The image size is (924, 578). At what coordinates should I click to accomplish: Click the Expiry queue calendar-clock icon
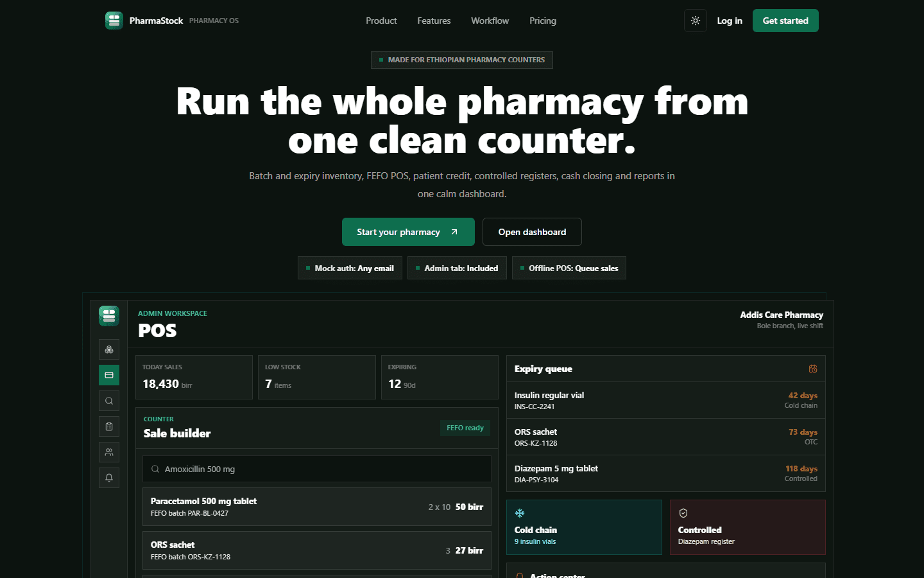coord(813,369)
